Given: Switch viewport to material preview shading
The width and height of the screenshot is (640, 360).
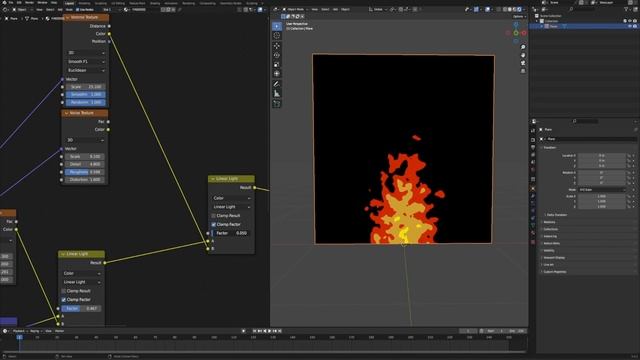Looking at the screenshot, I should [x=515, y=9].
